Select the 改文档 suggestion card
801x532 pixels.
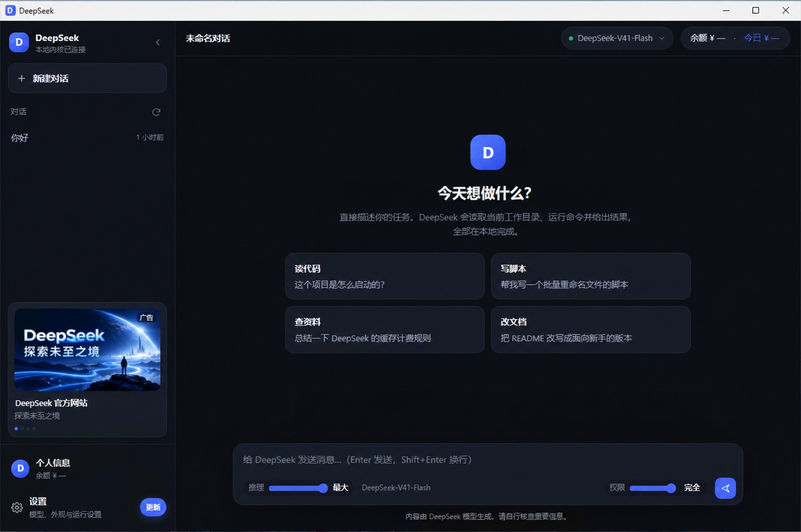click(x=591, y=330)
